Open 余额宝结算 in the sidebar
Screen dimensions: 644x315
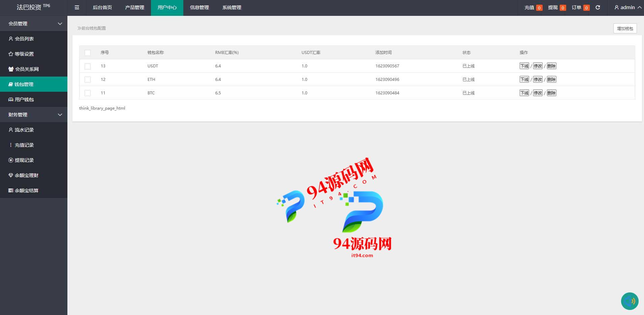tap(34, 191)
